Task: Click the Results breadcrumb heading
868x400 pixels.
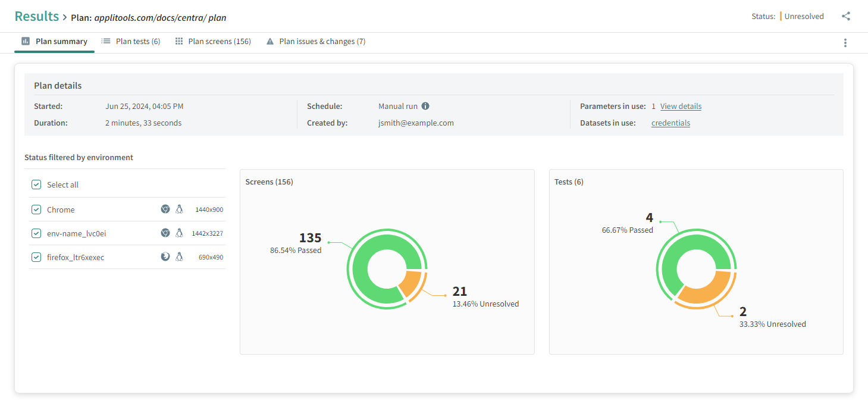Action: click(x=37, y=17)
